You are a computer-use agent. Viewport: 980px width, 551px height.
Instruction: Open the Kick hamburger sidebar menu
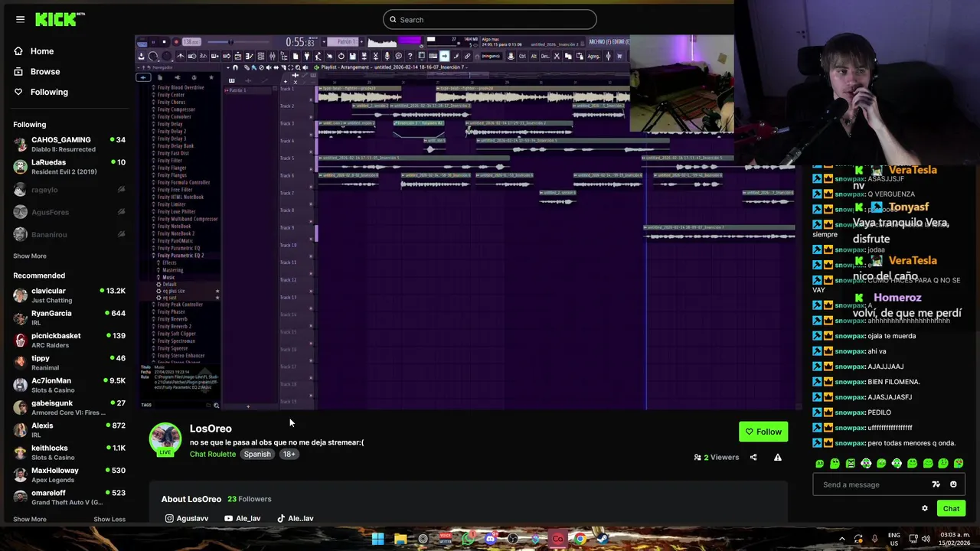pyautogui.click(x=20, y=19)
